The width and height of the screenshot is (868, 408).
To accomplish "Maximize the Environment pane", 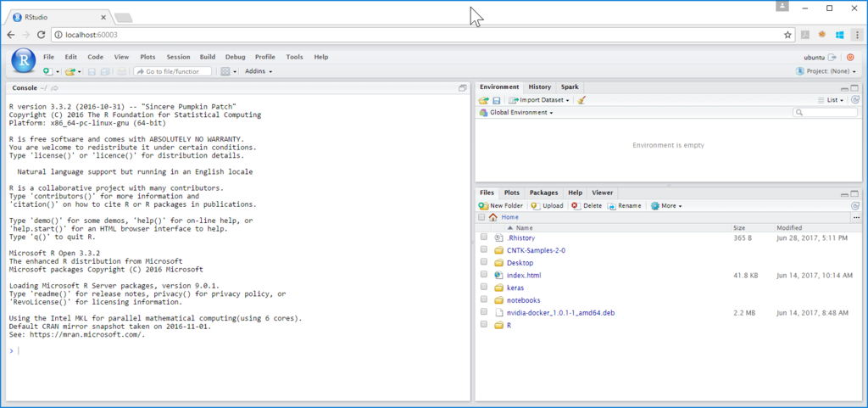I will (x=854, y=88).
